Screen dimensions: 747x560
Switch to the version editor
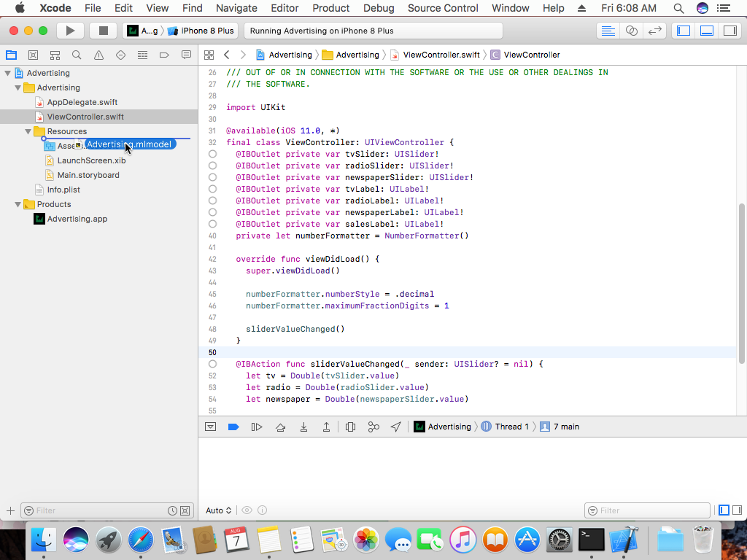tap(655, 31)
